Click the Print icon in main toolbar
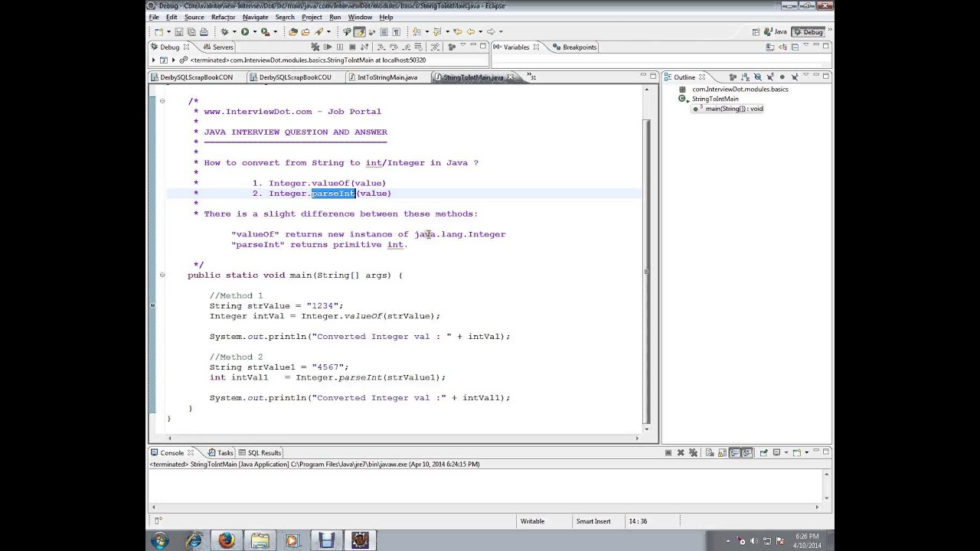Image resolution: width=980 pixels, height=551 pixels. pos(204,31)
